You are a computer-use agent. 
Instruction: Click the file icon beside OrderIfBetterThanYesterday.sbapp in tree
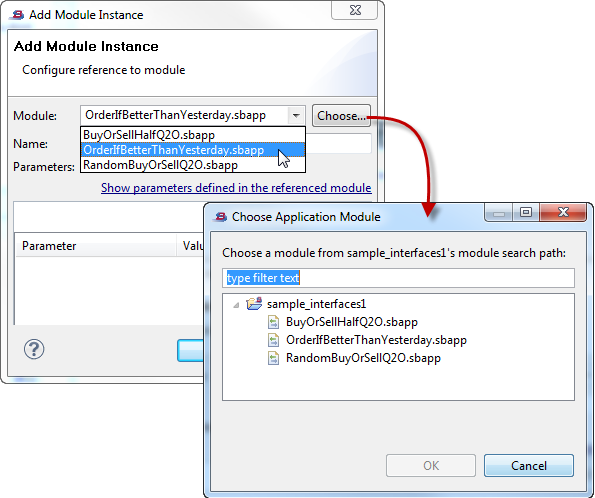coord(273,340)
